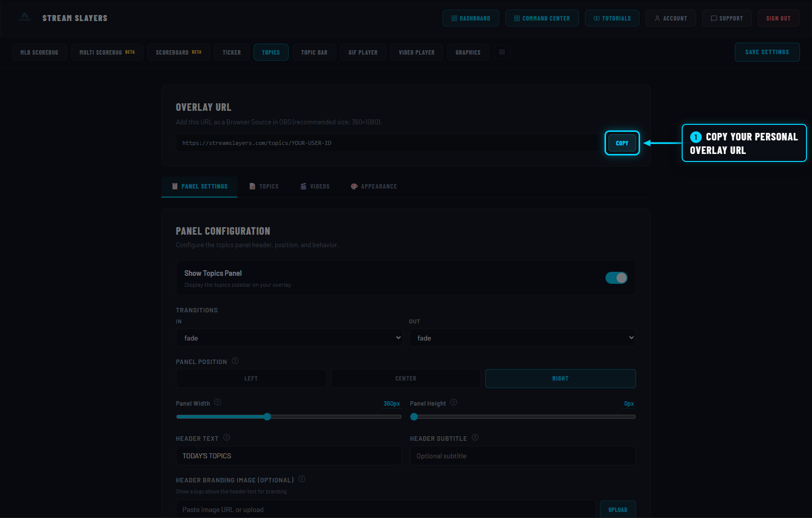Adjust the Panel Height slider handle
This screenshot has width=812, height=518.
click(414, 417)
